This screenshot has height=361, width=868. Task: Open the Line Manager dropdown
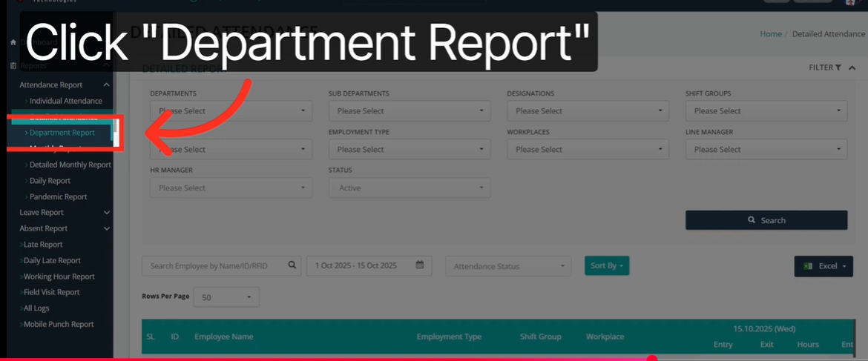point(766,150)
